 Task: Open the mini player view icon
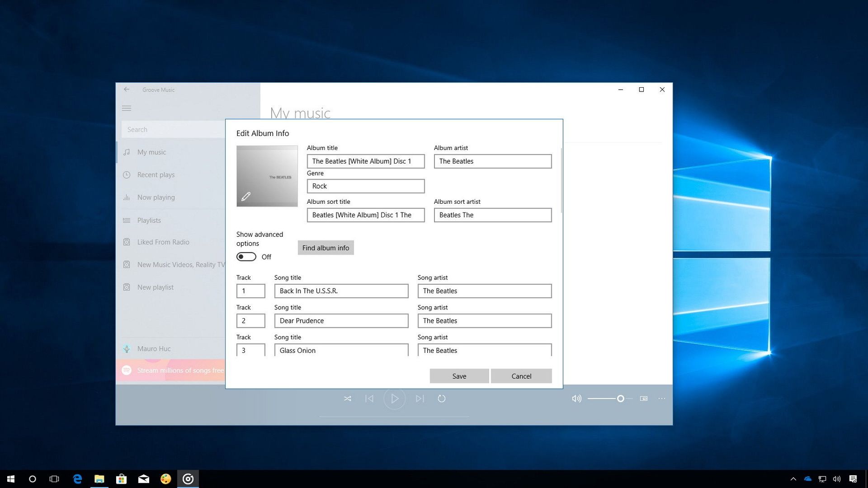coord(644,399)
